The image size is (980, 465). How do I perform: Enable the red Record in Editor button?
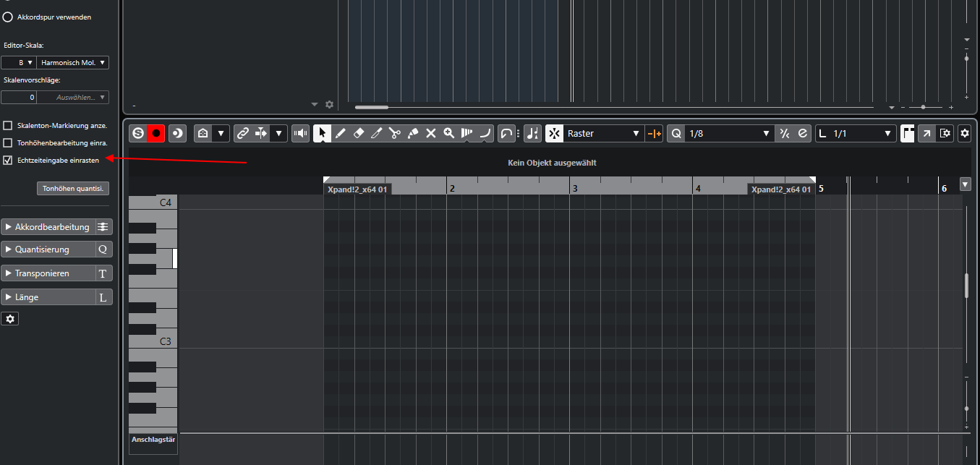155,133
